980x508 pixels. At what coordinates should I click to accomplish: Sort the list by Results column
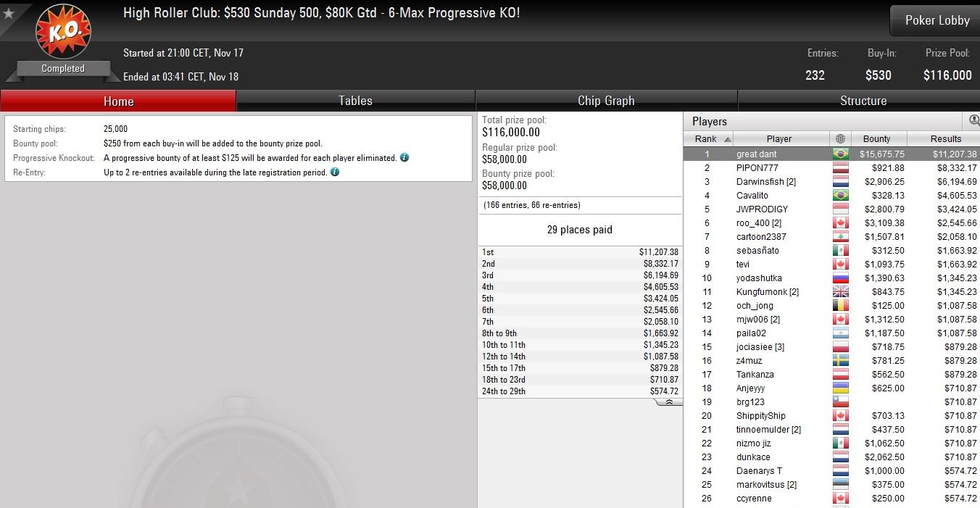point(946,138)
